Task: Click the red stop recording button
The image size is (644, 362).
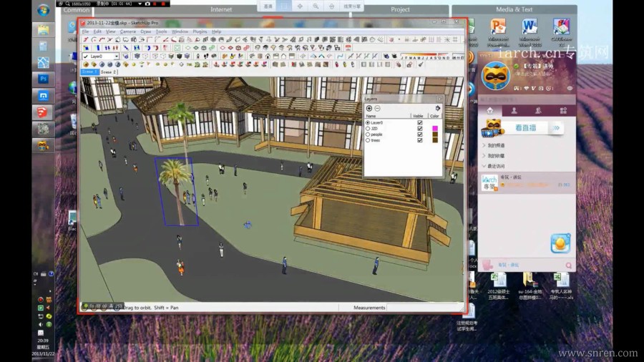Action: (x=163, y=4)
